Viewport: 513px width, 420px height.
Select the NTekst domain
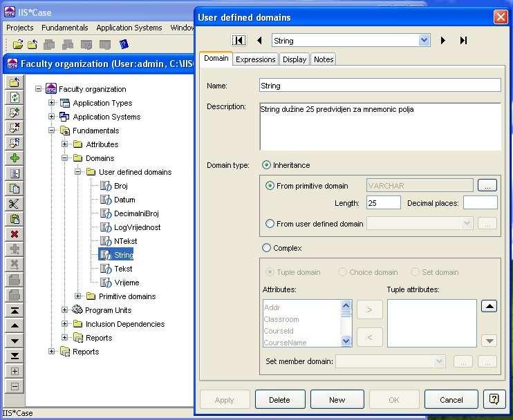click(126, 241)
